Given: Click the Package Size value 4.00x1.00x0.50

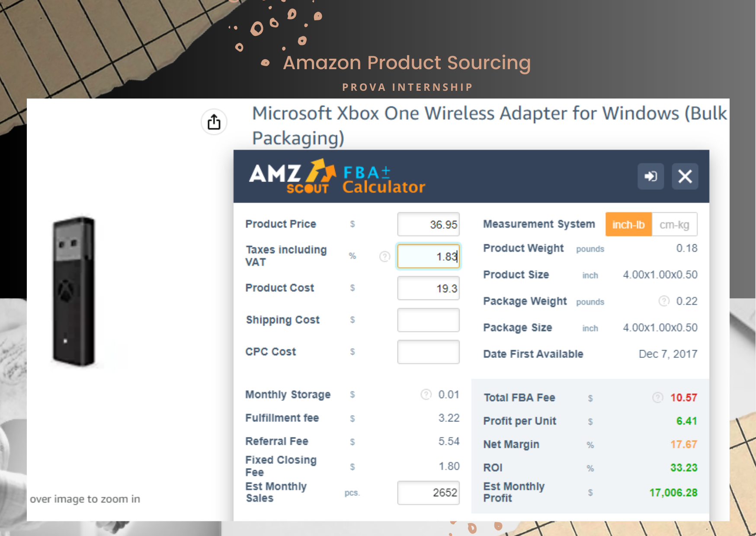Looking at the screenshot, I should pyautogui.click(x=660, y=327).
